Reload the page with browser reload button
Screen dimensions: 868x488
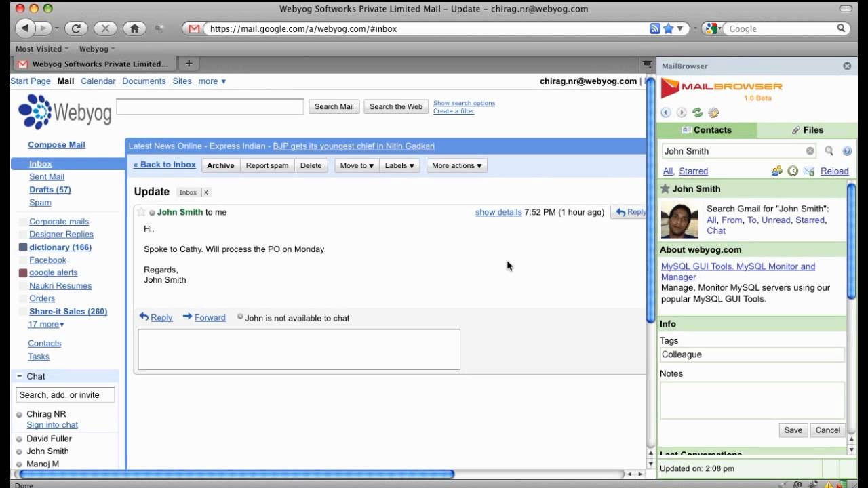pos(76,28)
